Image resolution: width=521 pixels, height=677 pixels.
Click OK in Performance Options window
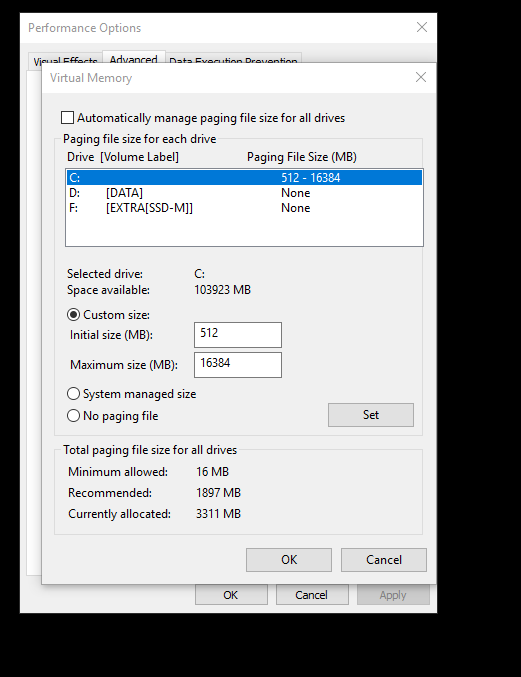click(x=231, y=595)
